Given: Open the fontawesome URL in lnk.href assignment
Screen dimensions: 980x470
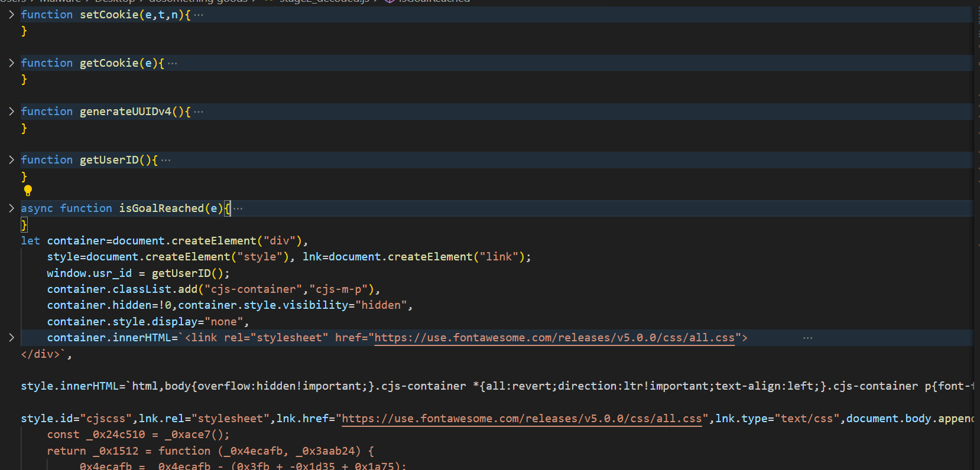Looking at the screenshot, I should 521,419.
